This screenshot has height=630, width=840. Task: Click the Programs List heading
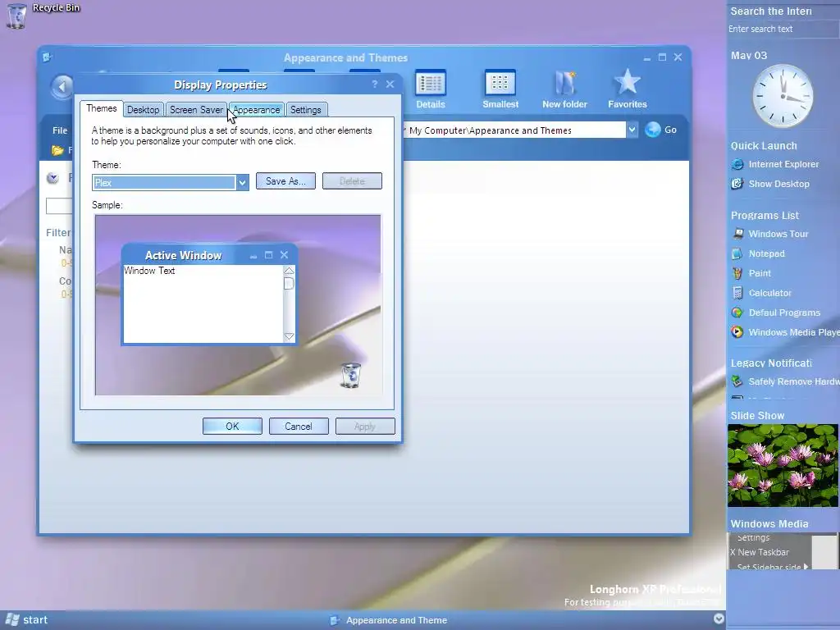(765, 216)
